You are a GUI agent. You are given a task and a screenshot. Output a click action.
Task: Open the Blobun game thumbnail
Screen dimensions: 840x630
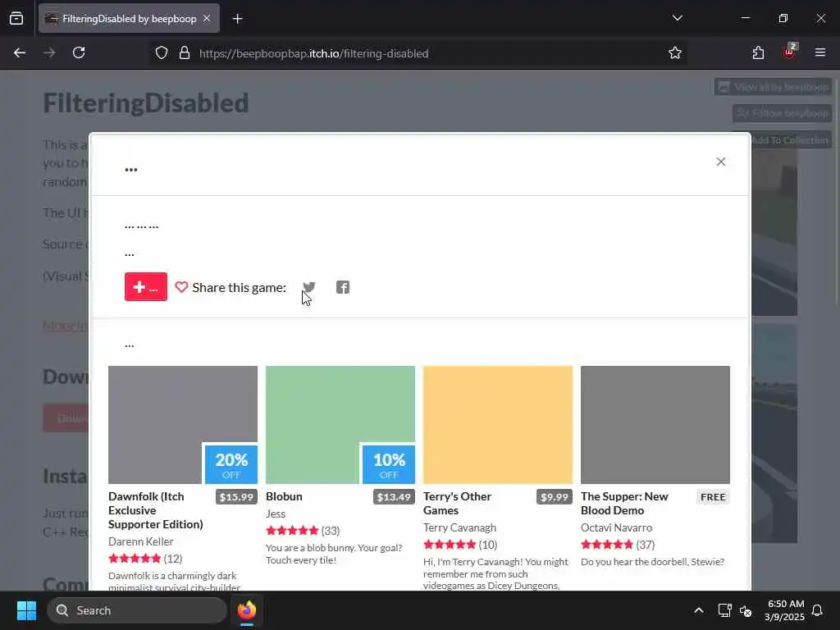340,425
